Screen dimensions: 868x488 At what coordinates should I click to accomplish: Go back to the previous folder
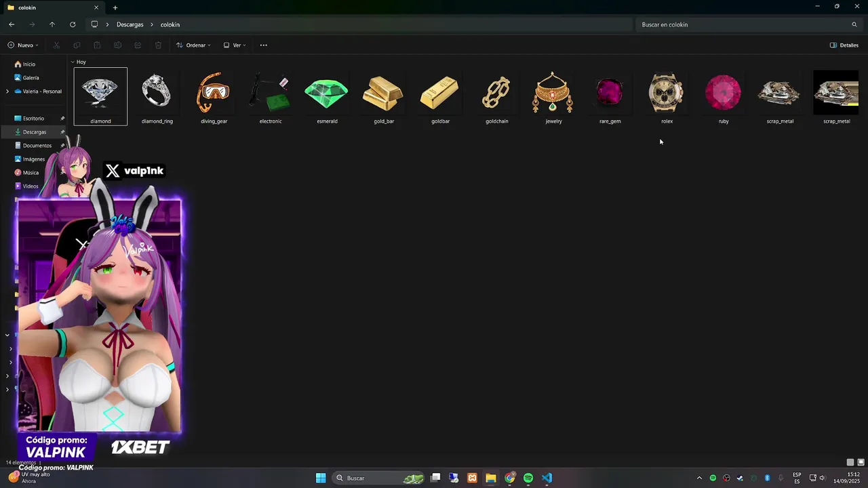[x=12, y=24]
